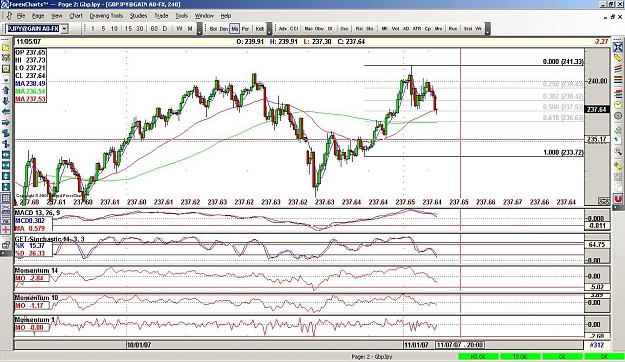This screenshot has height=362, width=625.
Task: Add the Sto stochastic indicator
Action: click(369, 29)
